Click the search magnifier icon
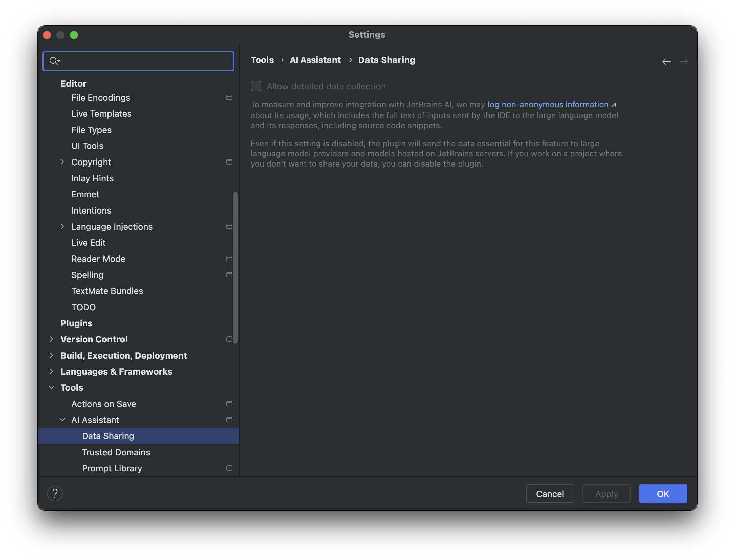This screenshot has height=560, width=735. 54,61
